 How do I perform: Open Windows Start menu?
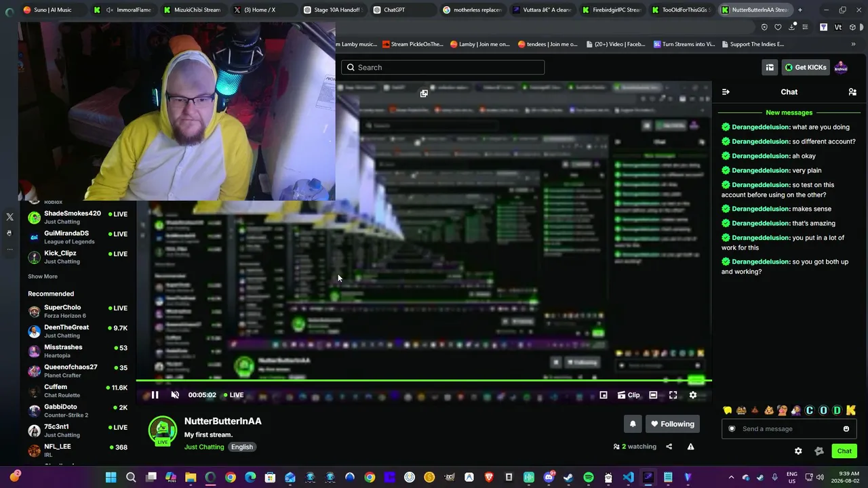click(111, 477)
